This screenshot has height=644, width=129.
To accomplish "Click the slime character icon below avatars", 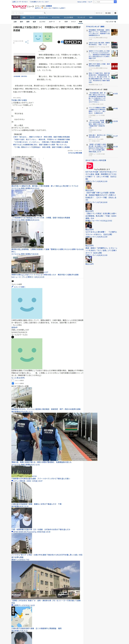I will (43, 47).
